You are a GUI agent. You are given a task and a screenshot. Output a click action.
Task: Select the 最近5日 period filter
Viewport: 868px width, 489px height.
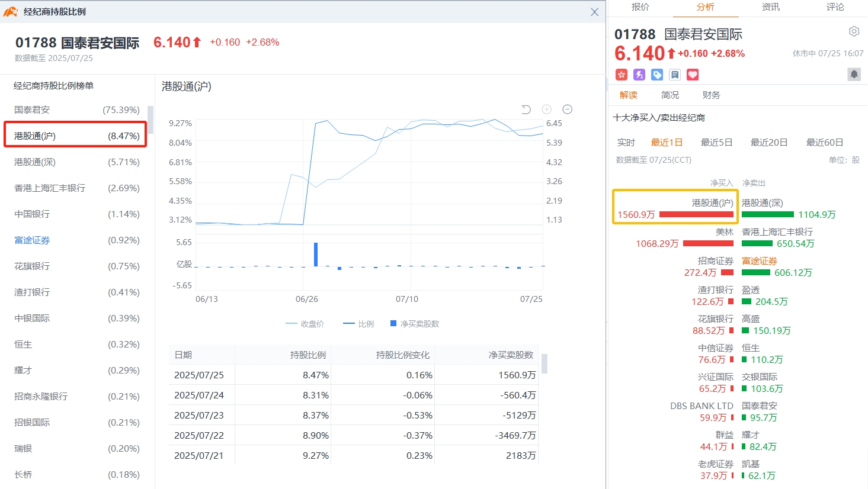pos(717,143)
